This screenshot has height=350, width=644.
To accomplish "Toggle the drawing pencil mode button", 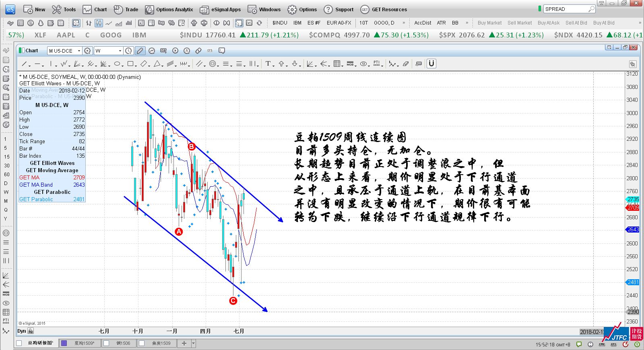I will [140, 51].
